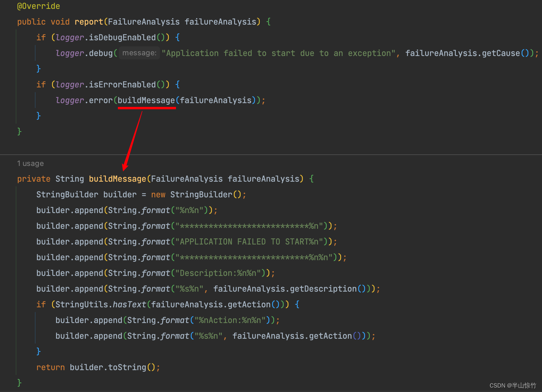
Task: Click the 'Application failed to start' string
Action: click(x=279, y=53)
